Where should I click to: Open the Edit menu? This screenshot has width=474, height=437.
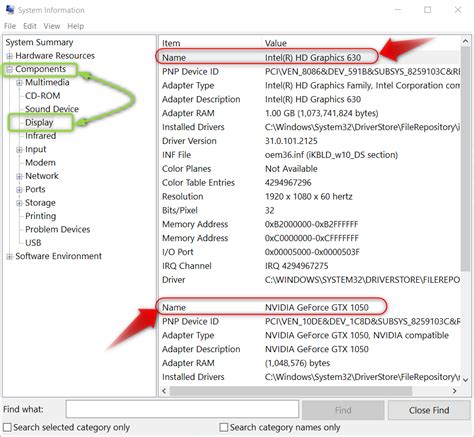(30, 26)
